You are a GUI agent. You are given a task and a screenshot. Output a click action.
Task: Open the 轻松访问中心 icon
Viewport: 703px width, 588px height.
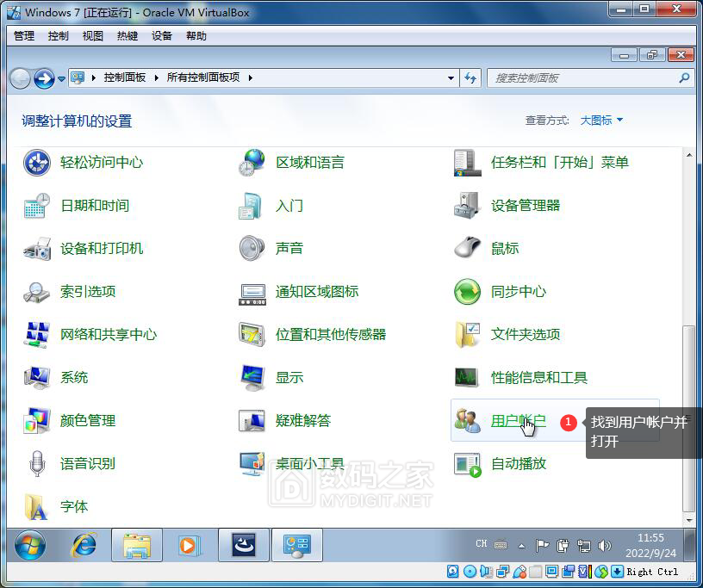pyautogui.click(x=37, y=162)
